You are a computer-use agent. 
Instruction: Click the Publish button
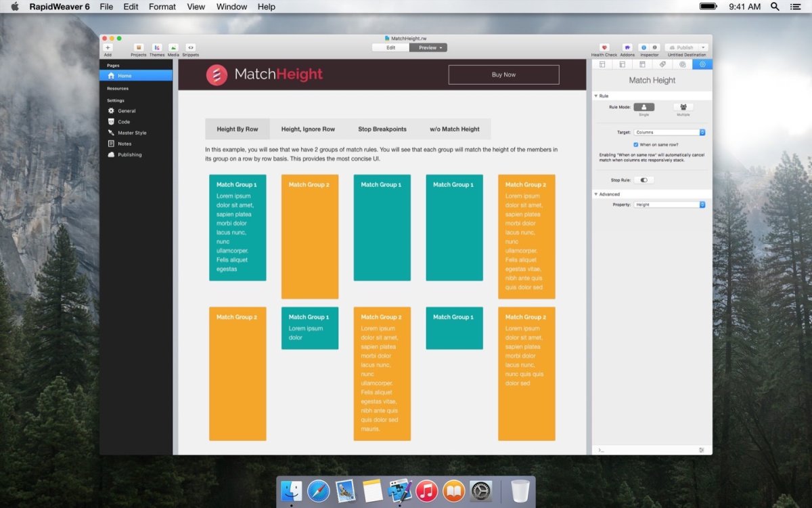[x=685, y=47]
